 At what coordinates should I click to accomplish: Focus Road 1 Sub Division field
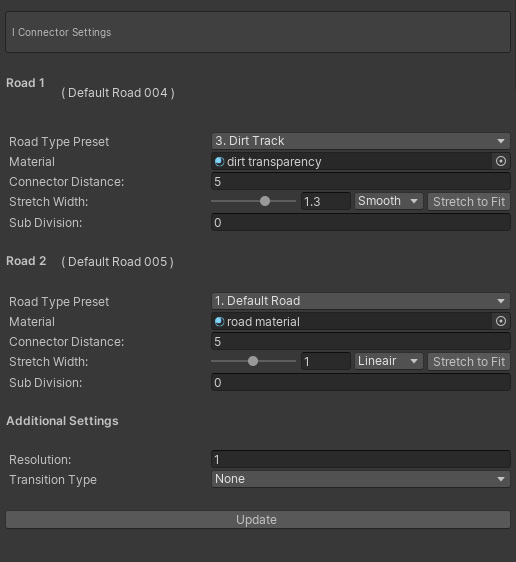point(360,222)
